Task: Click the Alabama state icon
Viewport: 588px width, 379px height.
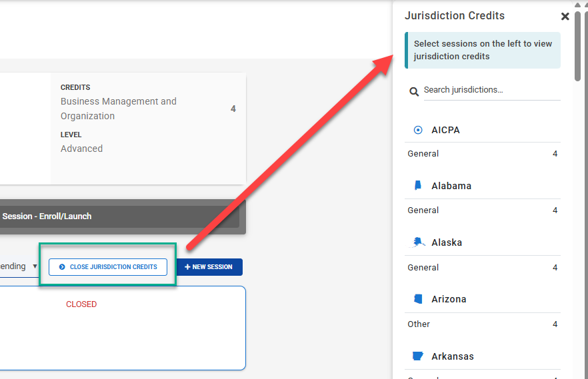Action: pos(418,186)
